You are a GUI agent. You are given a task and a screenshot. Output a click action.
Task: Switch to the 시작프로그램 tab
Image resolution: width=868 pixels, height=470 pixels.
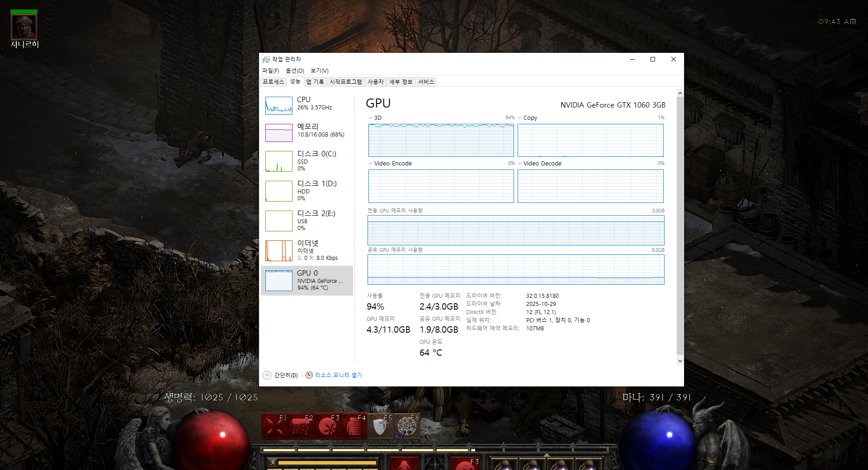pyautogui.click(x=346, y=82)
